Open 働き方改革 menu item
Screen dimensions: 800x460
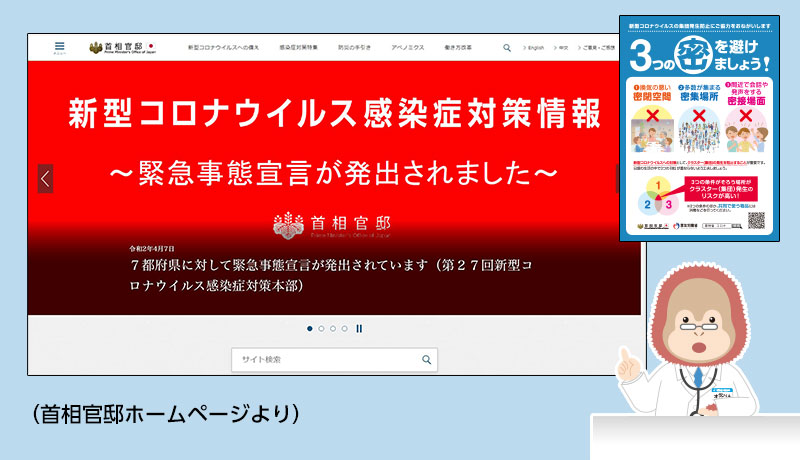[458, 47]
